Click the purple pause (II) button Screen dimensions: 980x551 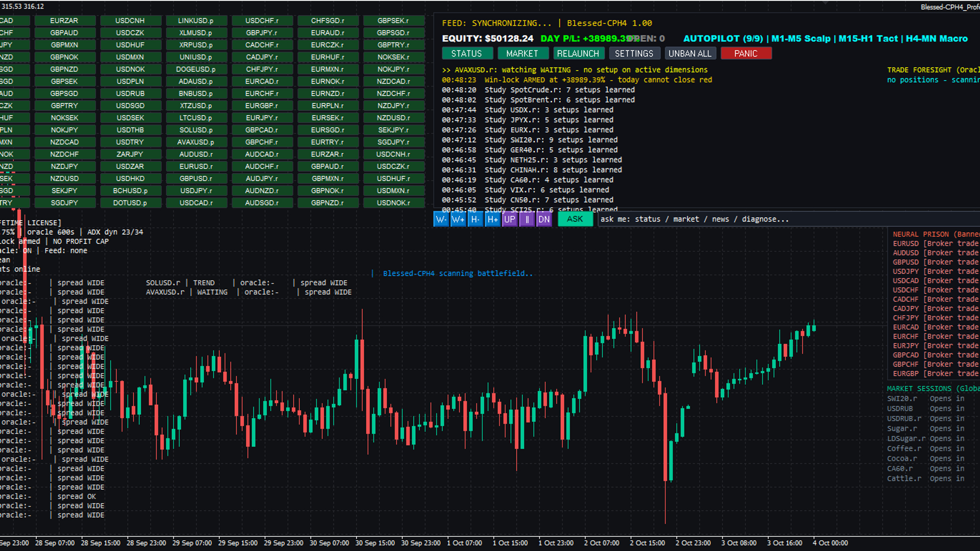(x=527, y=219)
